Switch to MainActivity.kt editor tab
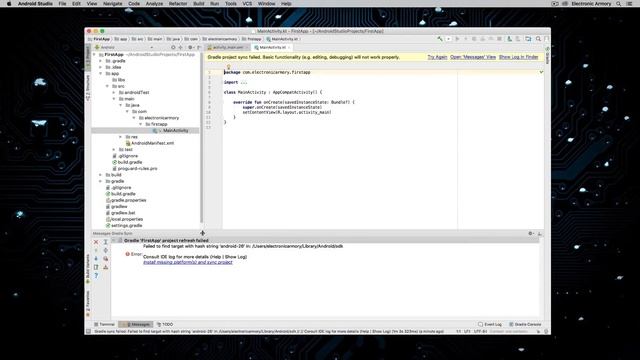Viewport: 640px width, 360px height. coord(272,47)
